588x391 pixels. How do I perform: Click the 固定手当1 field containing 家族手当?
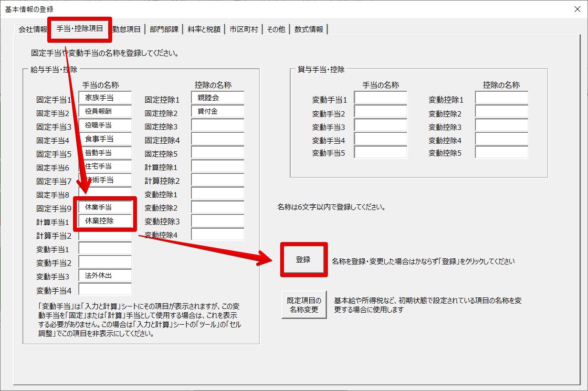coord(105,98)
